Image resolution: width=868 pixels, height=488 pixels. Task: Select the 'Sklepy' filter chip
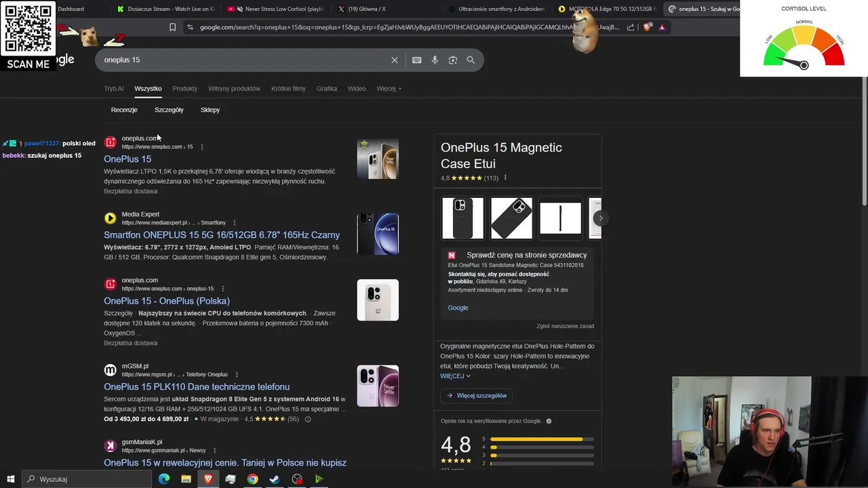tap(210, 110)
